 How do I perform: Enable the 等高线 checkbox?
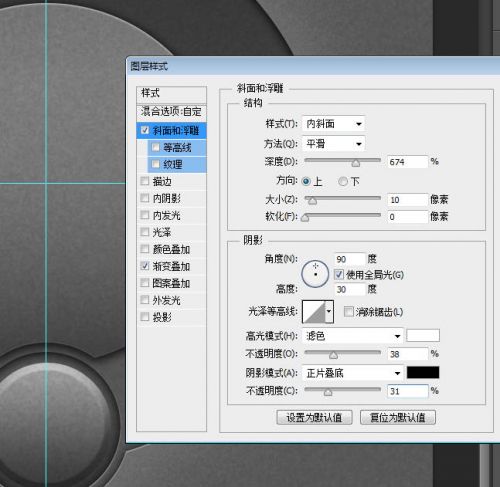tap(156, 147)
